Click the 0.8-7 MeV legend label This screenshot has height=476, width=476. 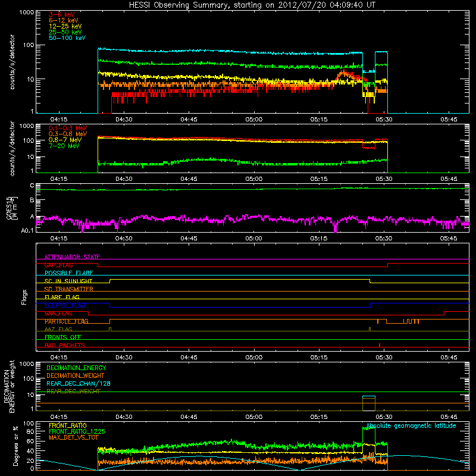[65, 140]
